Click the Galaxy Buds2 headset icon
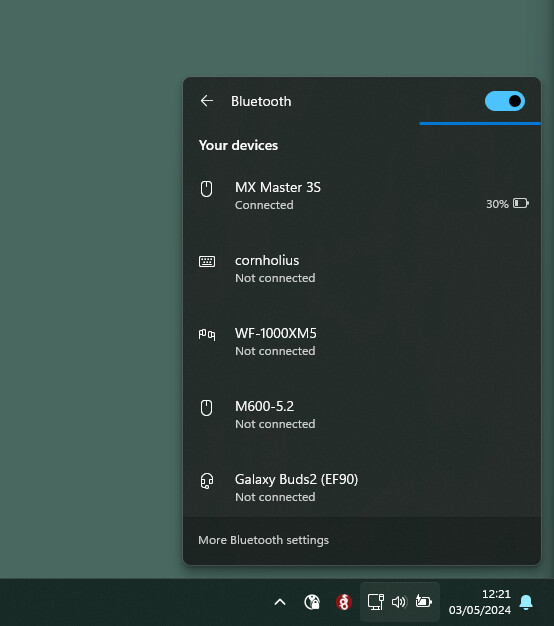The width and height of the screenshot is (554, 626). click(207, 481)
